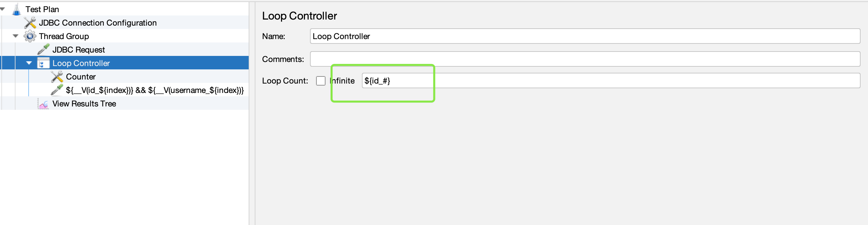Click the View Results Tree chart icon

[x=43, y=104]
